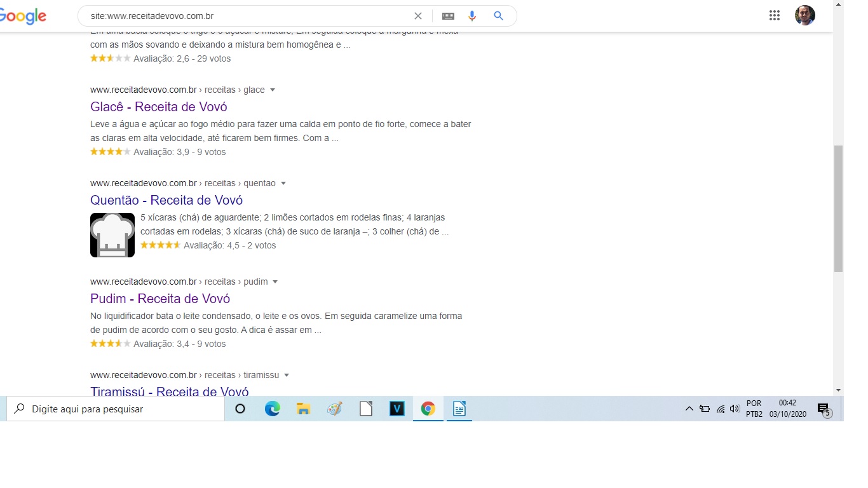This screenshot has width=868, height=488.
Task: Click the scrollbar down arrow
Action: 838,390
